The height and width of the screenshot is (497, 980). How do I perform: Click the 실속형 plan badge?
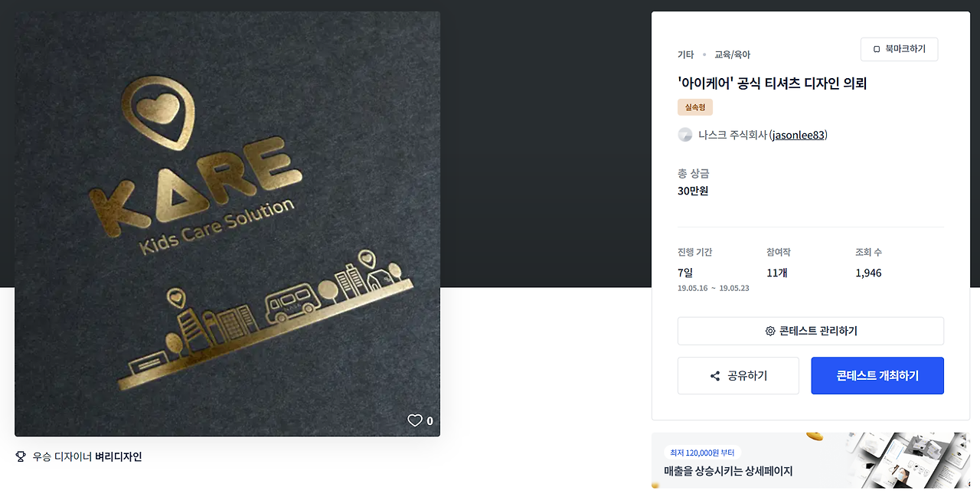[695, 107]
